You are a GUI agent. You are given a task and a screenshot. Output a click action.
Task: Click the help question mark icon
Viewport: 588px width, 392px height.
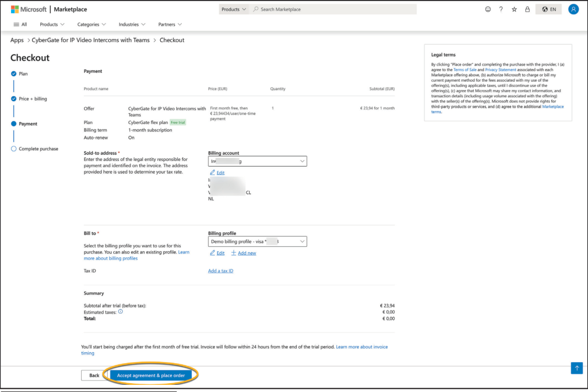click(501, 9)
